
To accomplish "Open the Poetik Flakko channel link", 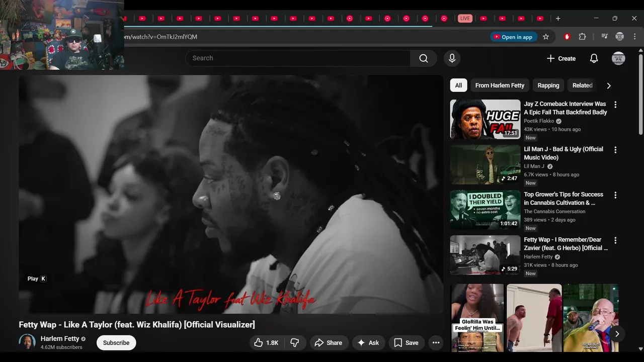I will [x=539, y=121].
